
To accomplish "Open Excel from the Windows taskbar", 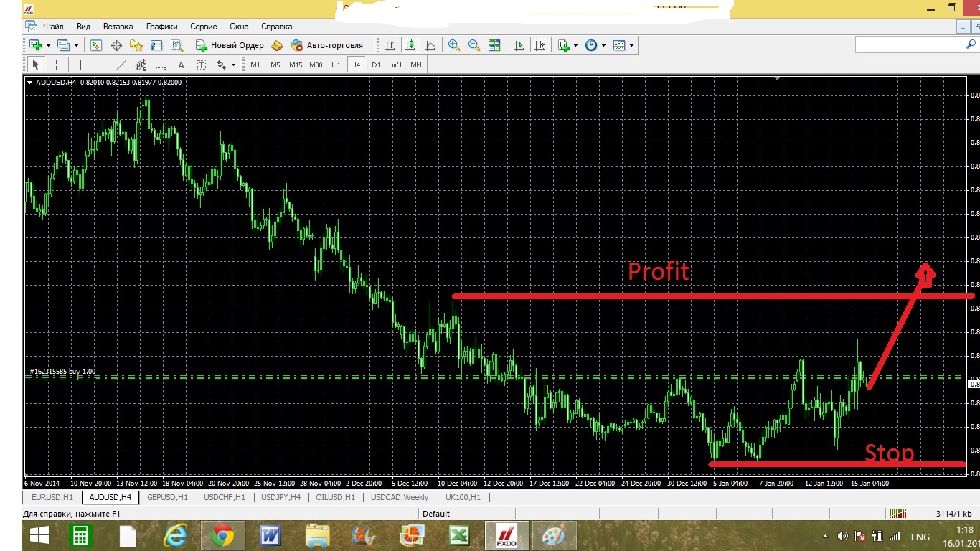I will (x=459, y=536).
